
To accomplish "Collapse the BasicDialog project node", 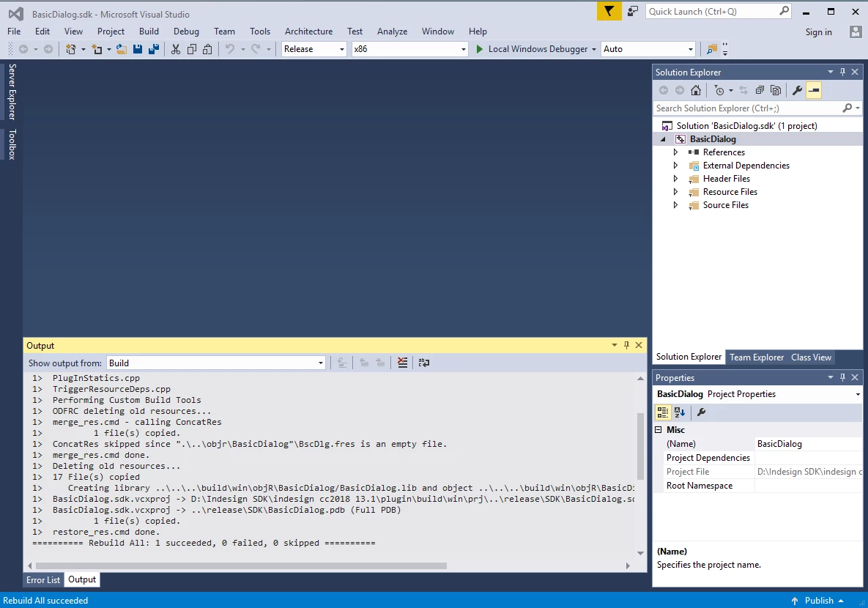I will pyautogui.click(x=663, y=139).
